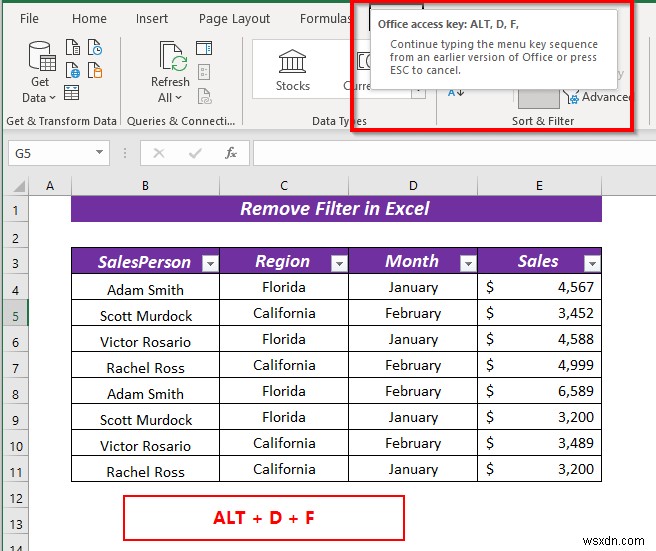Click the greyed-out Edit Links icon
Screen dimensions: 656x551
204,96
